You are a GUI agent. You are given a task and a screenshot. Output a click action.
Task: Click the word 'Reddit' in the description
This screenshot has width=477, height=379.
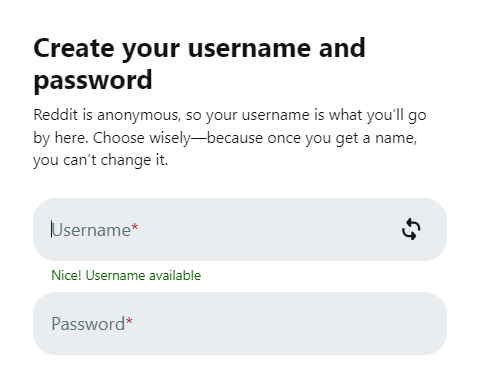point(55,115)
